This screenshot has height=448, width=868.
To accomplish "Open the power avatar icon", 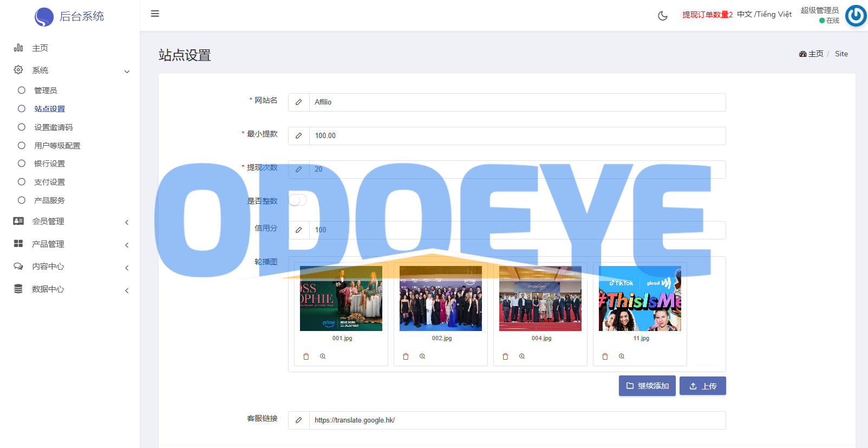I will 856,16.
